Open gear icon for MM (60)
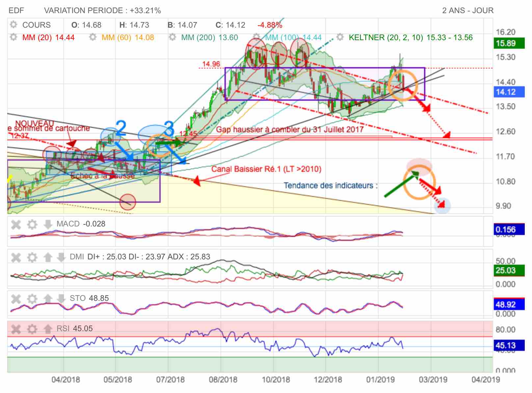This screenshot has height=393, width=532. [93, 37]
